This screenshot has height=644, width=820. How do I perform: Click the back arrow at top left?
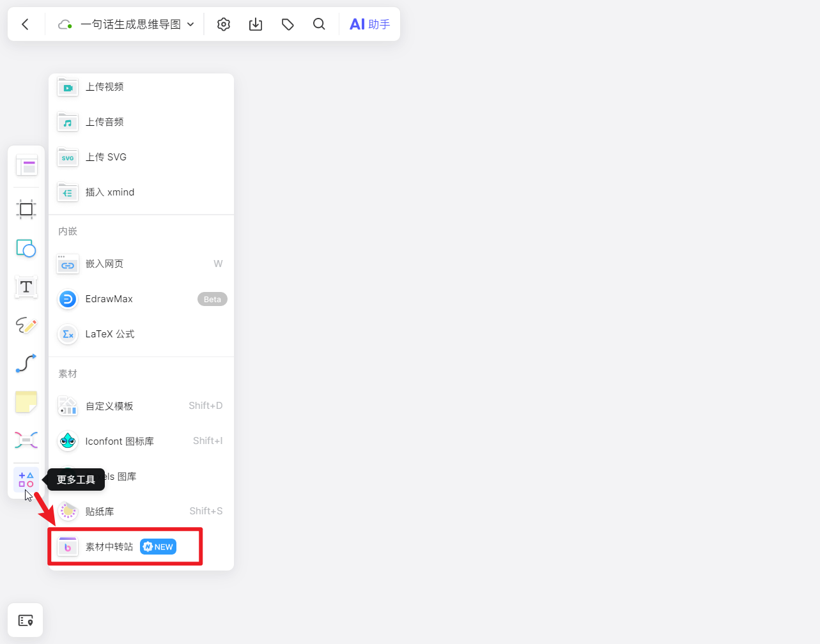point(25,24)
